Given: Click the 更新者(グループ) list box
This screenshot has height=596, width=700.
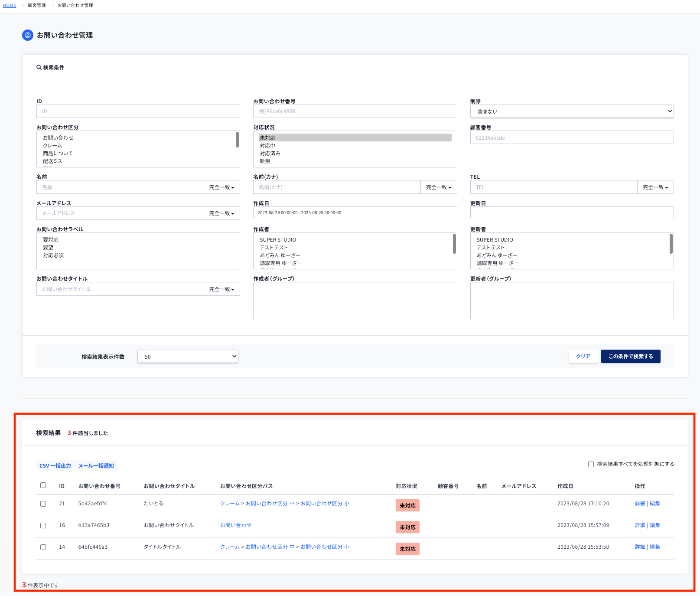Looking at the screenshot, I should 572,301.
